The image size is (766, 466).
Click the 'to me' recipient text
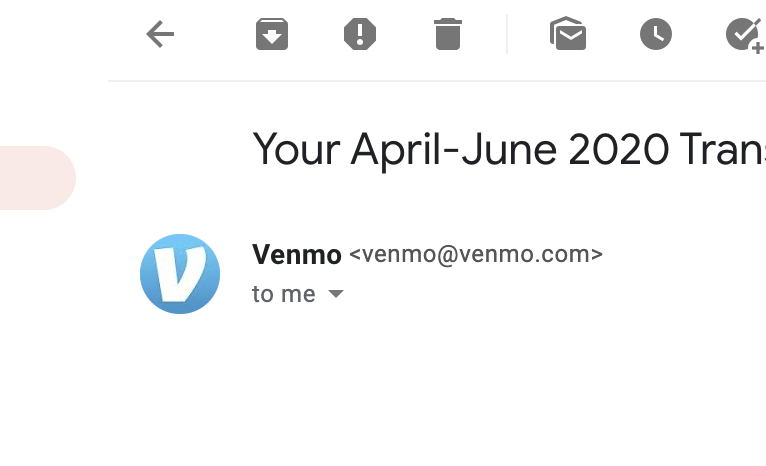tap(283, 294)
